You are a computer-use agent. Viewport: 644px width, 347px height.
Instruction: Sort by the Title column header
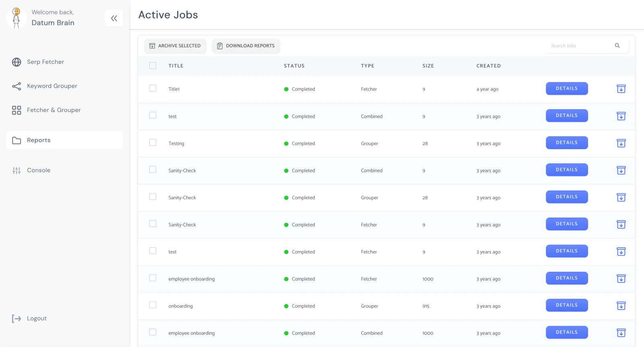(176, 66)
